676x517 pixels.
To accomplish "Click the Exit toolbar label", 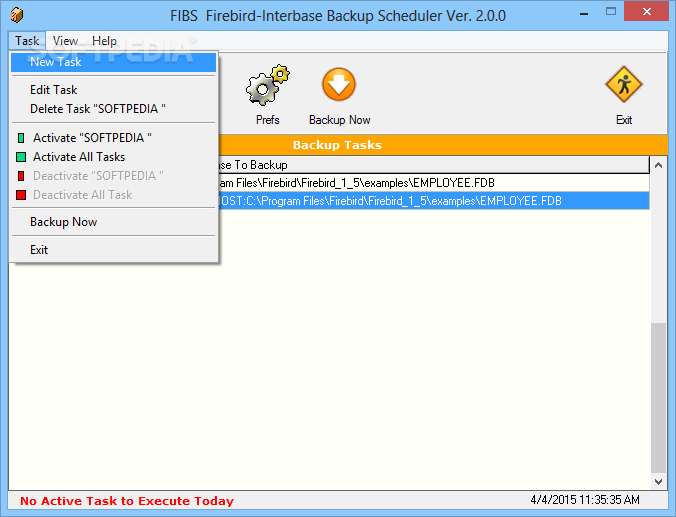I will [x=624, y=120].
